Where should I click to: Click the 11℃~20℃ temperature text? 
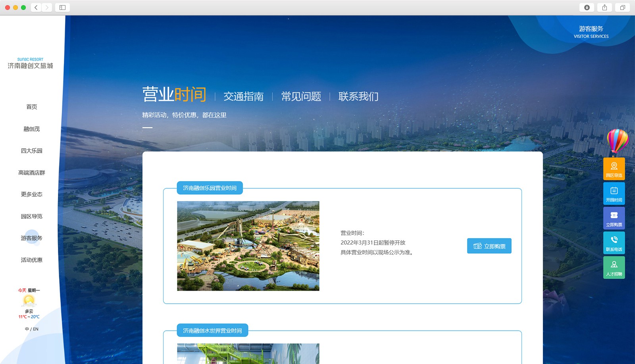(x=29, y=317)
